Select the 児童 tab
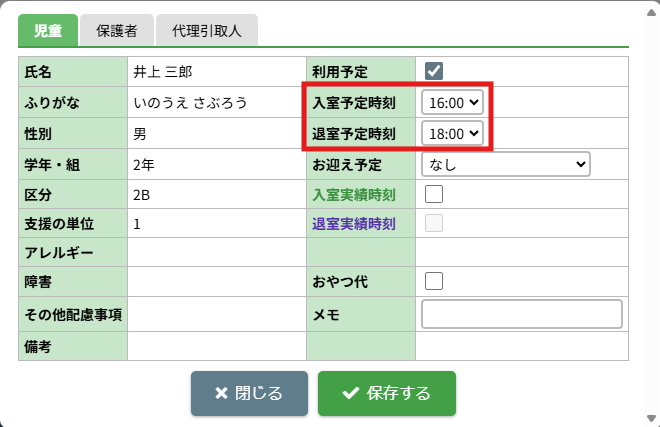 tap(48, 31)
